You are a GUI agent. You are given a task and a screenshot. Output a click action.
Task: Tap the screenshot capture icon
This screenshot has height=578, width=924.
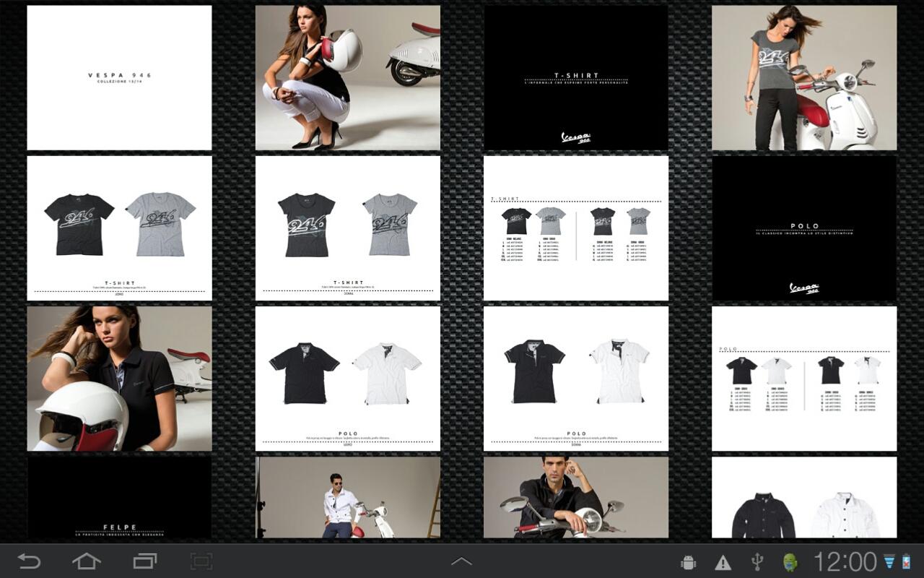coord(201,561)
